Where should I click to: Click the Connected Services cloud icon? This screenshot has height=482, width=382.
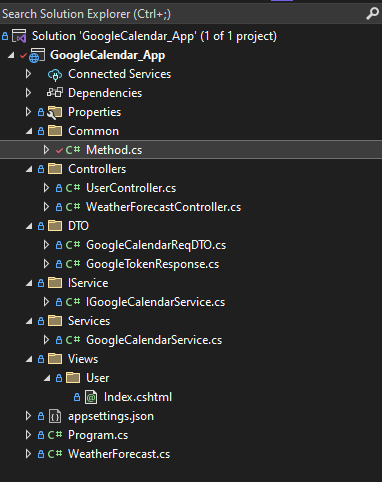click(55, 75)
